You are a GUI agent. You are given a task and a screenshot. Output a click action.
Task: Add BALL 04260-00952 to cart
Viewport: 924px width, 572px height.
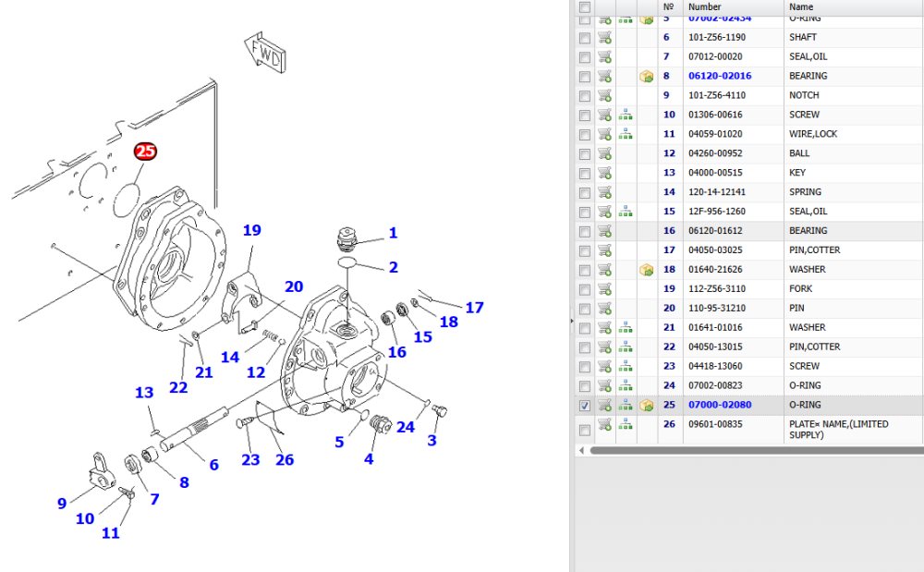604,153
